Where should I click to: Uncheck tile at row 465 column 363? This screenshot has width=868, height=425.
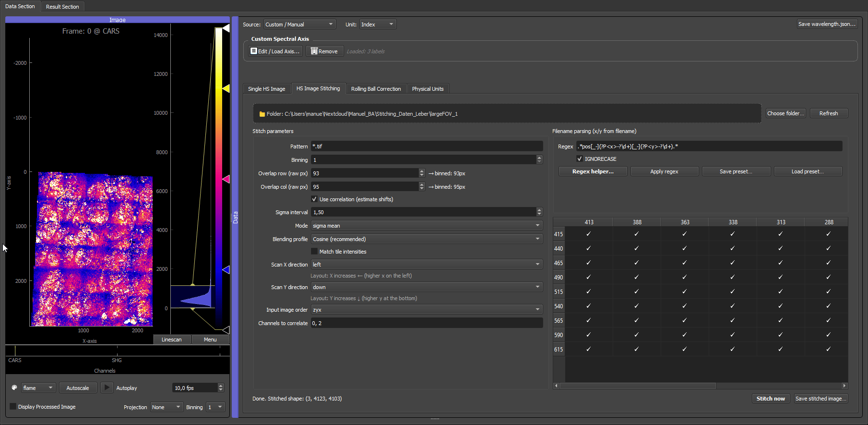pyautogui.click(x=685, y=263)
